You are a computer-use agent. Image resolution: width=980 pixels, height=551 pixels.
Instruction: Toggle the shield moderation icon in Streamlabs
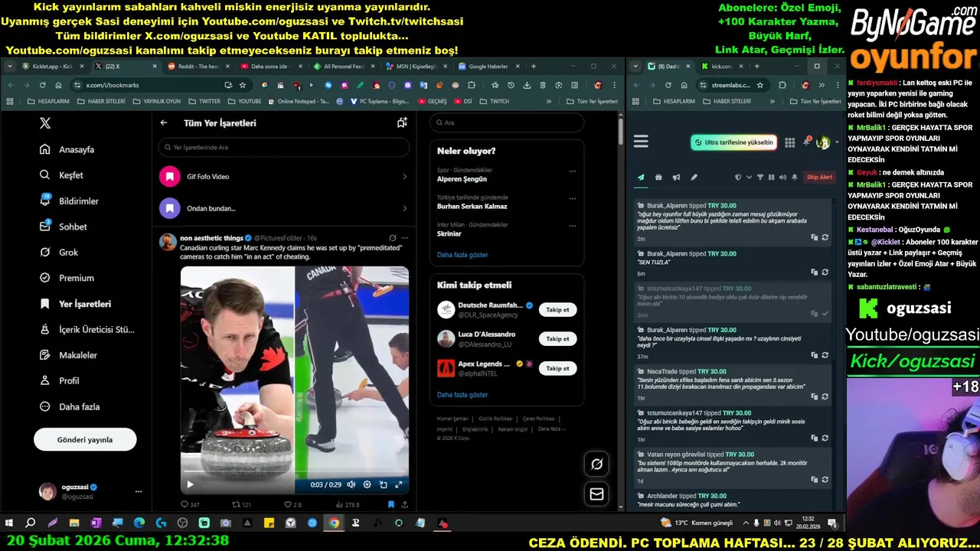738,178
